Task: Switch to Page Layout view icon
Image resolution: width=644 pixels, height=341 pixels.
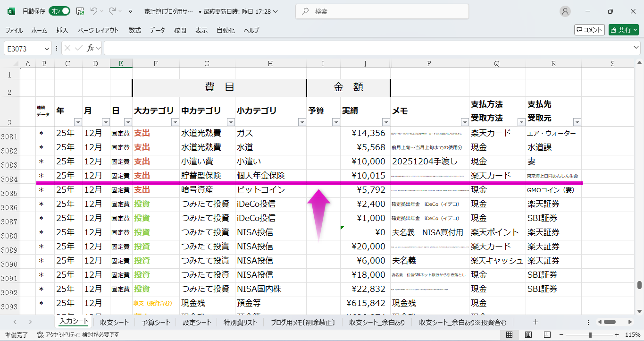Action: tap(528, 335)
